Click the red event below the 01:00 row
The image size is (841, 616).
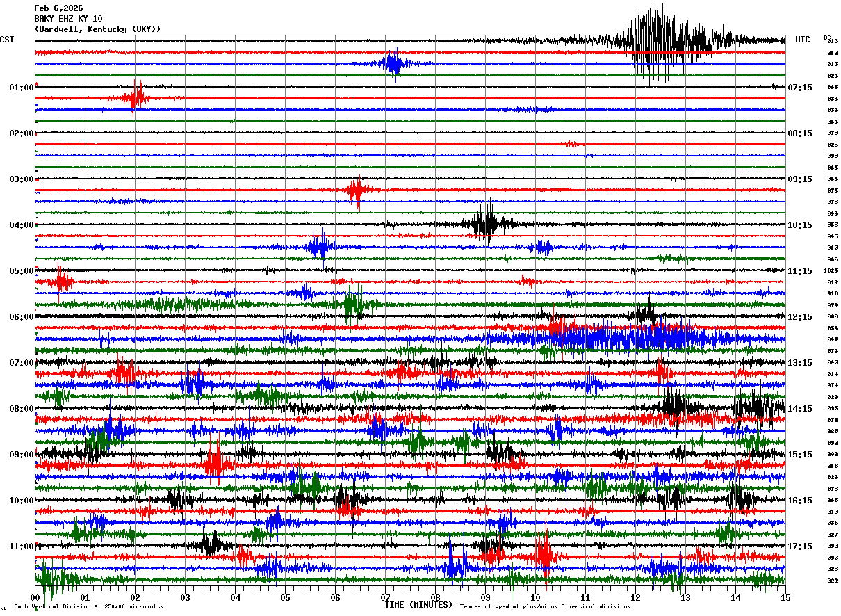pos(135,98)
